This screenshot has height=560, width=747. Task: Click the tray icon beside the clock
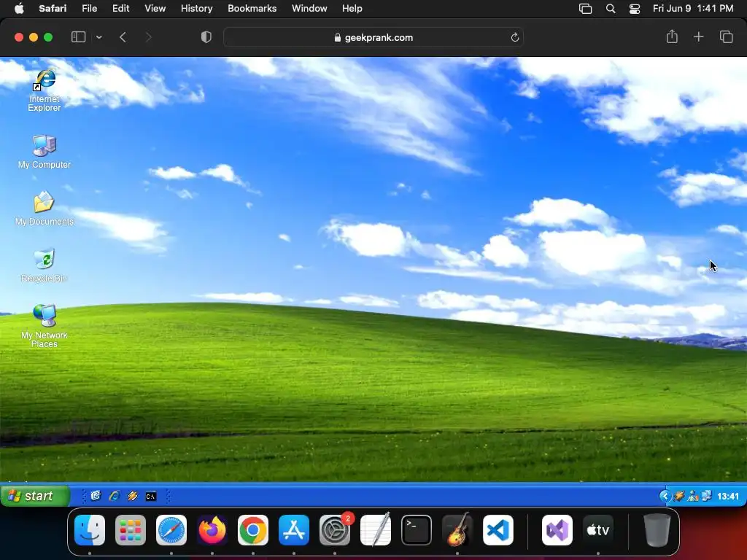[706, 496]
